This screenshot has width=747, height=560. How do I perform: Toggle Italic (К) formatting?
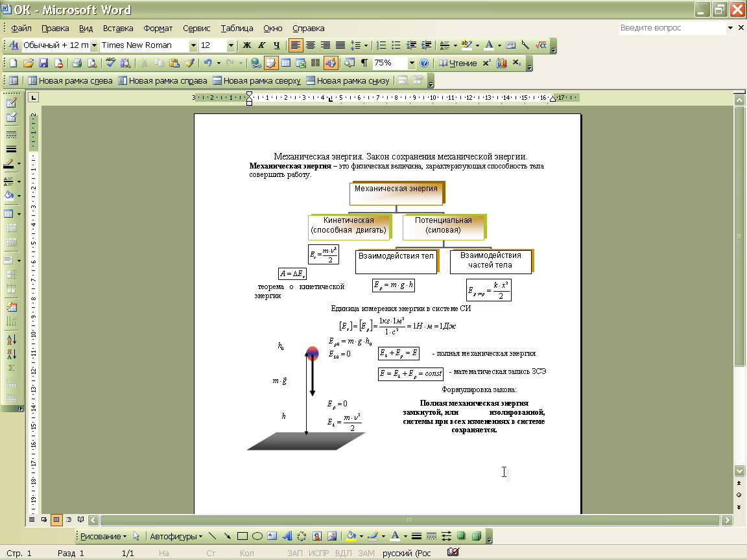[261, 45]
